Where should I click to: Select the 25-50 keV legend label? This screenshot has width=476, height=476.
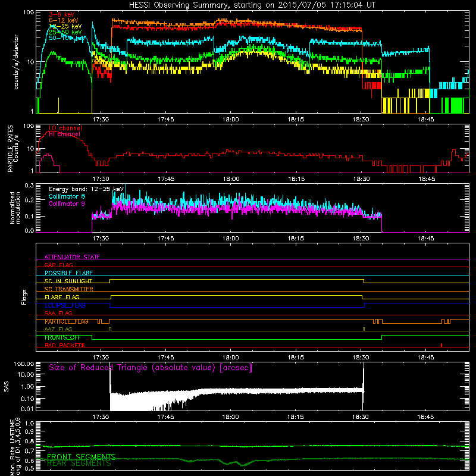click(x=65, y=32)
